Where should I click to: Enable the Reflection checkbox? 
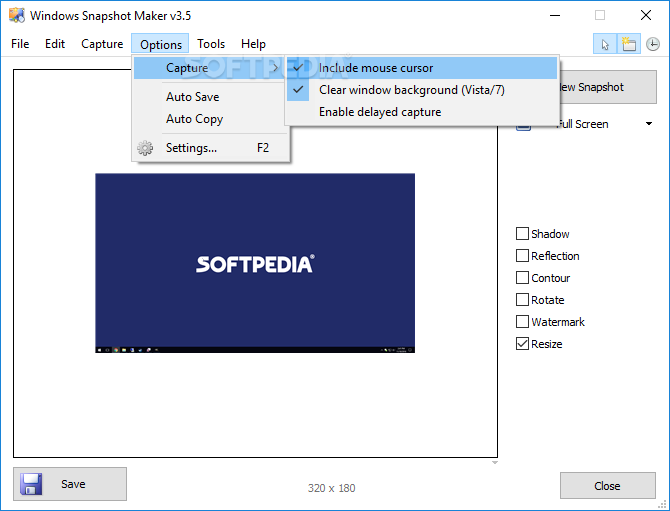coord(522,256)
